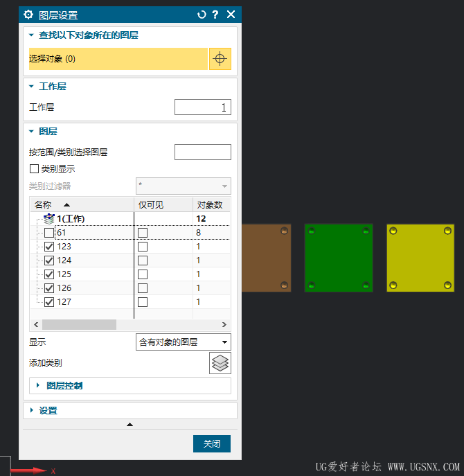
Task: Toggle 仅可见 checkbox for layer 126
Action: (143, 288)
